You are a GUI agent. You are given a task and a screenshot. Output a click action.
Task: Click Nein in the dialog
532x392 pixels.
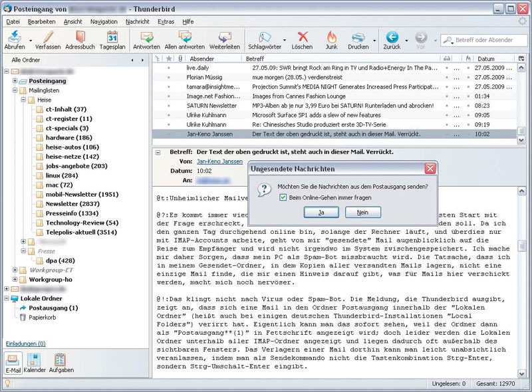click(362, 213)
